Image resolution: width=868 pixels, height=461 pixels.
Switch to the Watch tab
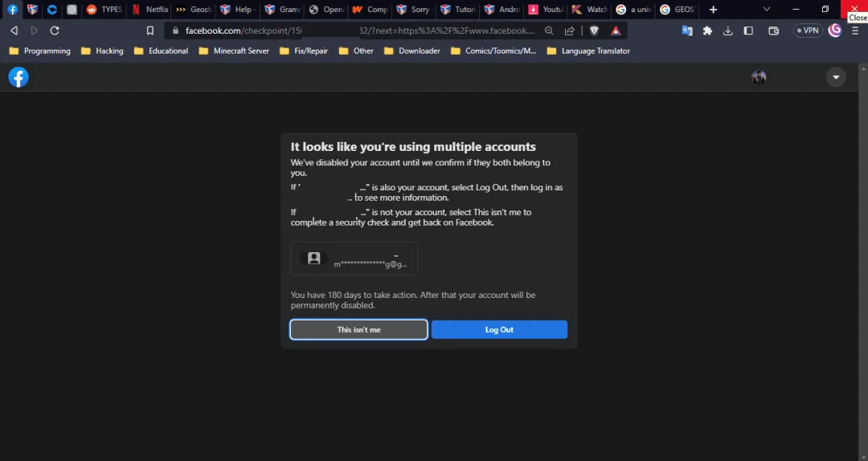pos(590,10)
